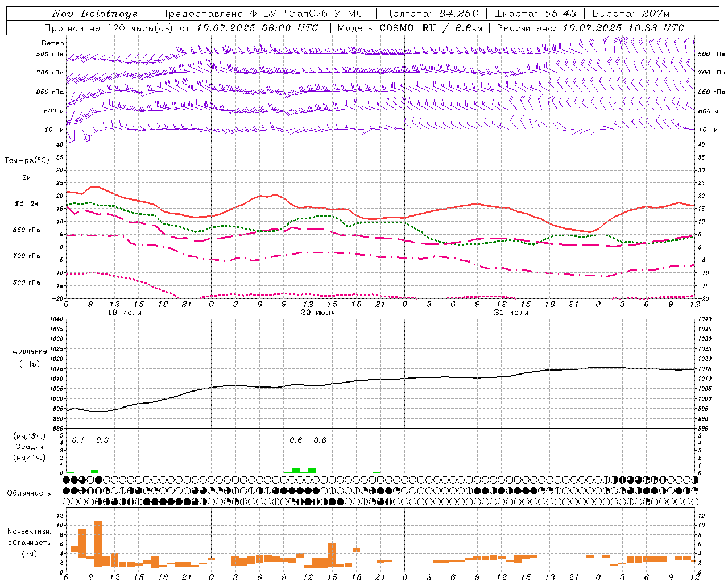This screenshot has width=728, height=582.
Task: Click the 'Облачность' cloud cover label
Action: coord(29,493)
